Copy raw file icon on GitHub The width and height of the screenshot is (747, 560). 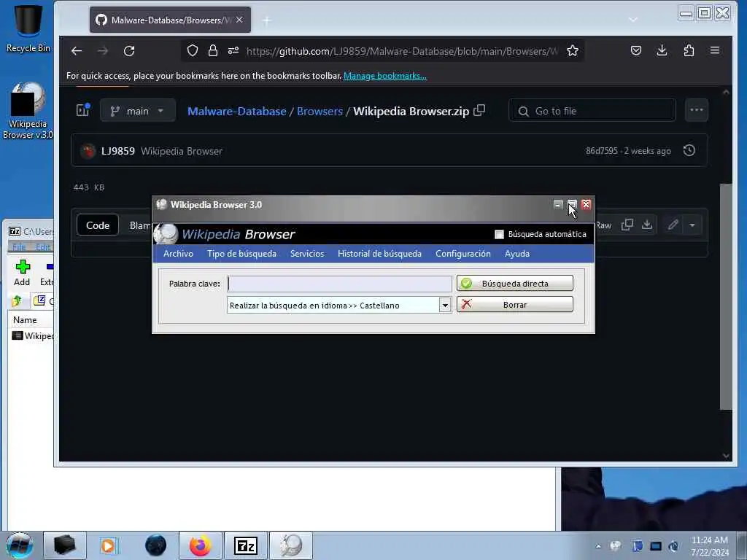point(627,225)
